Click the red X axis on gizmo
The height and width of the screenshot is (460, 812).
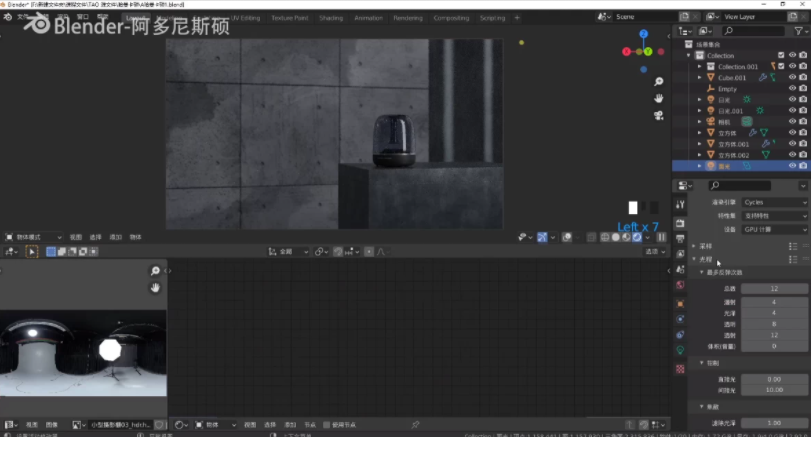coord(626,51)
